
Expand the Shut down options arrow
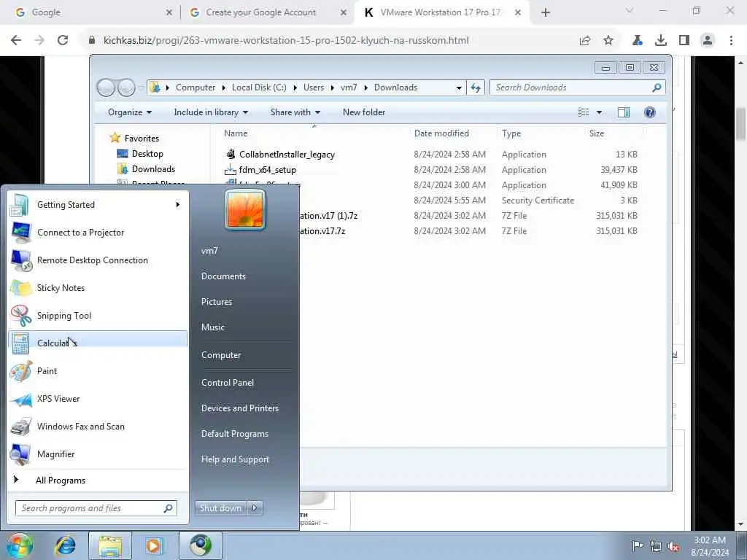tap(255, 508)
